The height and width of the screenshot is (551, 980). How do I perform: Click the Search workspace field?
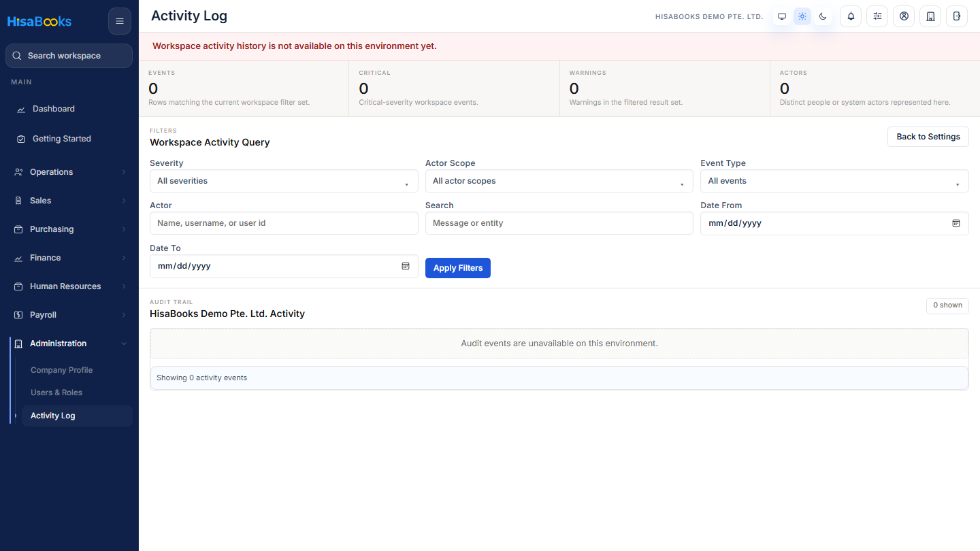[69, 56]
